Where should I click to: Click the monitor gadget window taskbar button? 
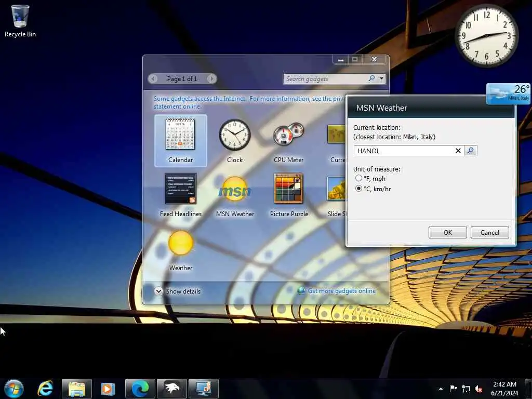tap(203, 389)
